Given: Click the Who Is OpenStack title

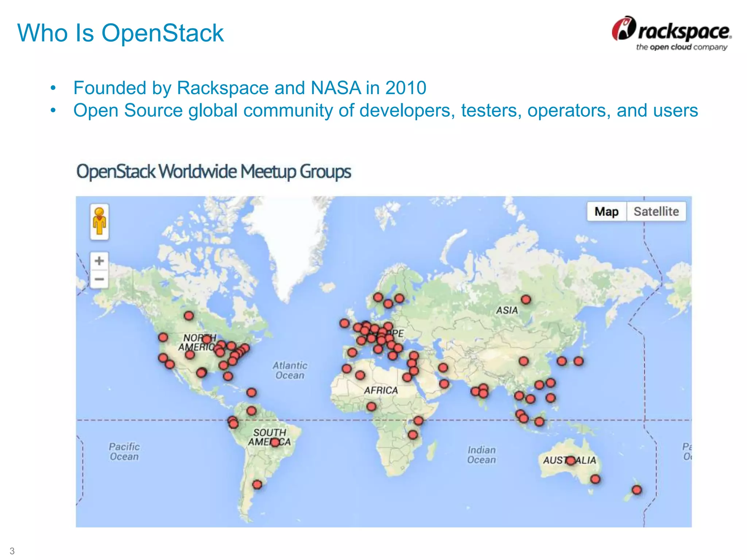Looking at the screenshot, I should [120, 33].
